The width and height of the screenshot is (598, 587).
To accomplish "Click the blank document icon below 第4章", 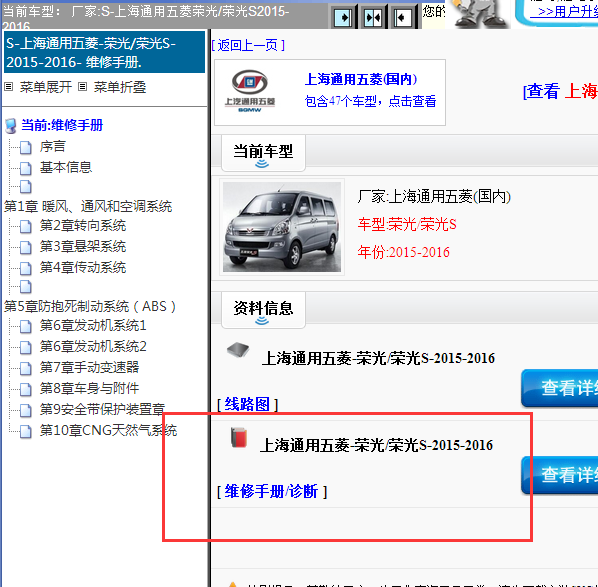I will click(26, 287).
